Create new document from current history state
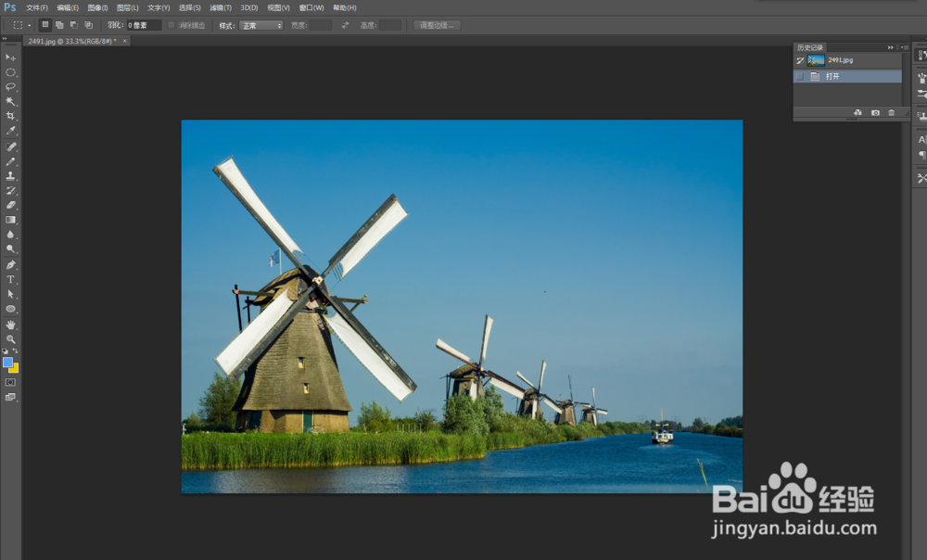This screenshot has height=560, width=927. (x=857, y=113)
